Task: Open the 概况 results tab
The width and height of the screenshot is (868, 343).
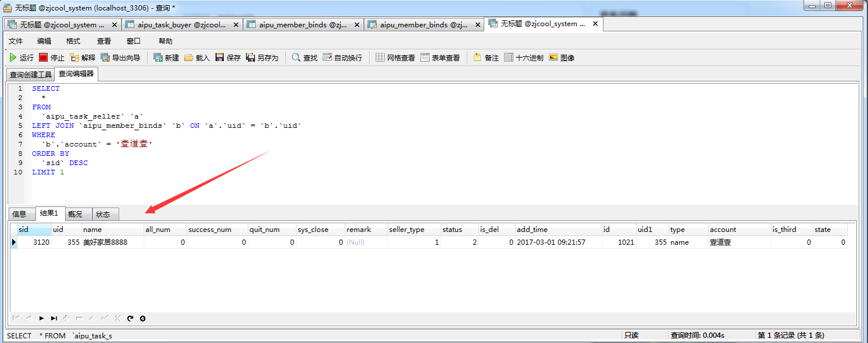Action: point(75,214)
